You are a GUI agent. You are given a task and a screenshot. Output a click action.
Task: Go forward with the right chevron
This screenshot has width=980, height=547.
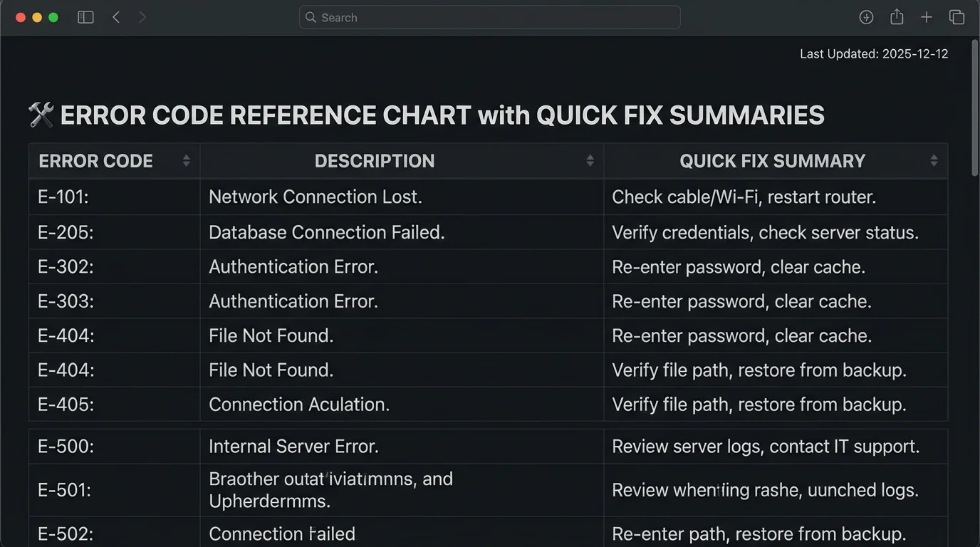click(x=142, y=17)
